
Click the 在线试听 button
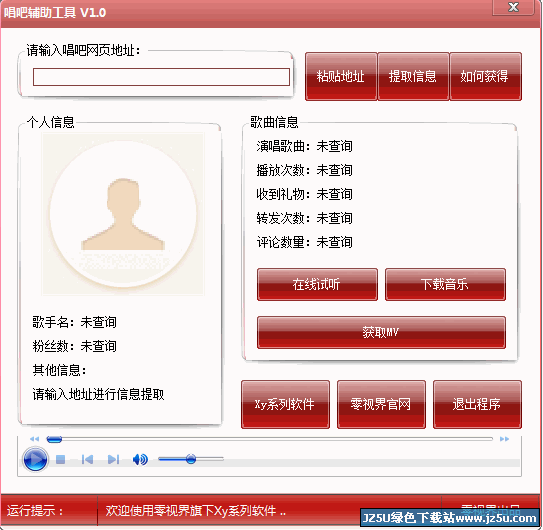click(x=317, y=284)
